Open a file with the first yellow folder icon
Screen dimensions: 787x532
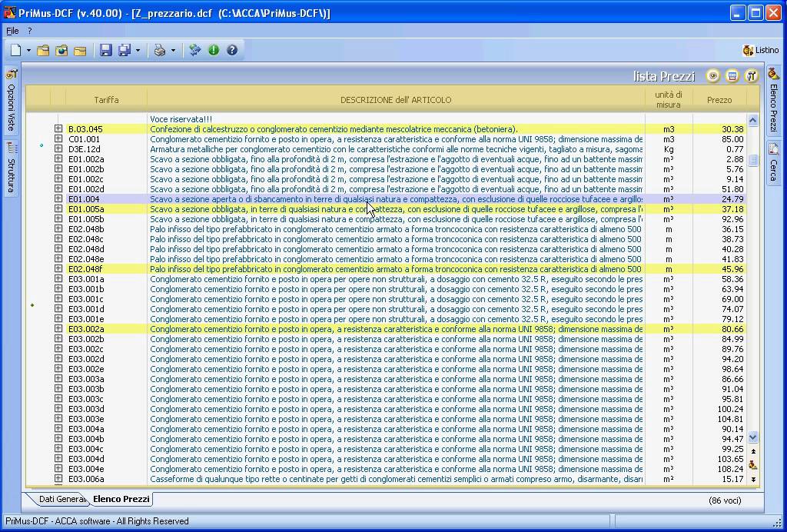(x=43, y=50)
